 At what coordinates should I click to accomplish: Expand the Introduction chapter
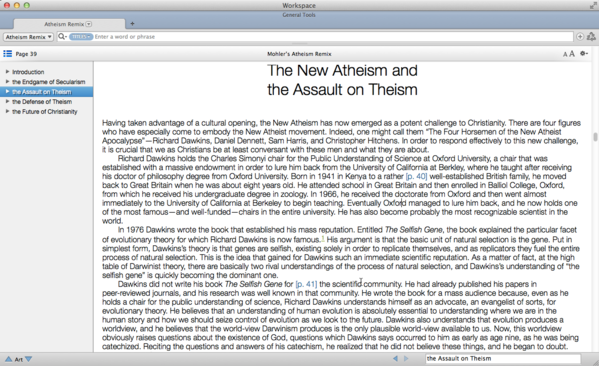click(7, 72)
